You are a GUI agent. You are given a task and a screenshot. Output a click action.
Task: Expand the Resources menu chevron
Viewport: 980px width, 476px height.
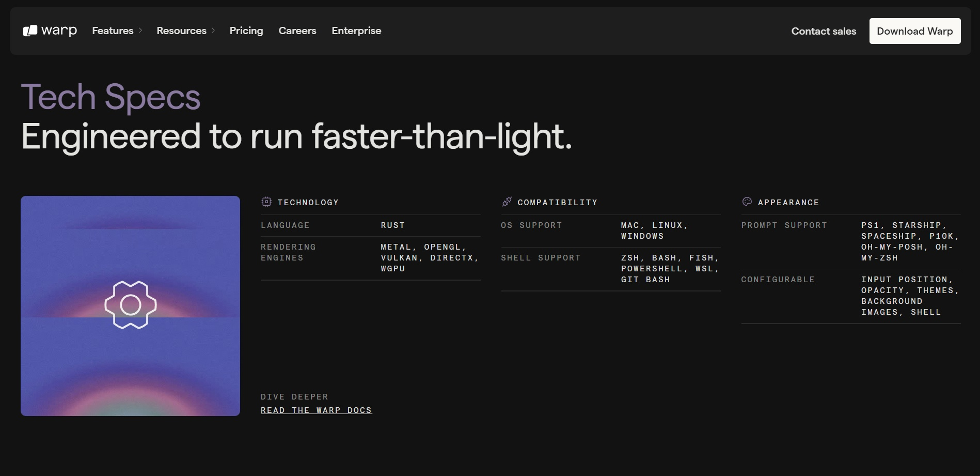pyautogui.click(x=213, y=30)
